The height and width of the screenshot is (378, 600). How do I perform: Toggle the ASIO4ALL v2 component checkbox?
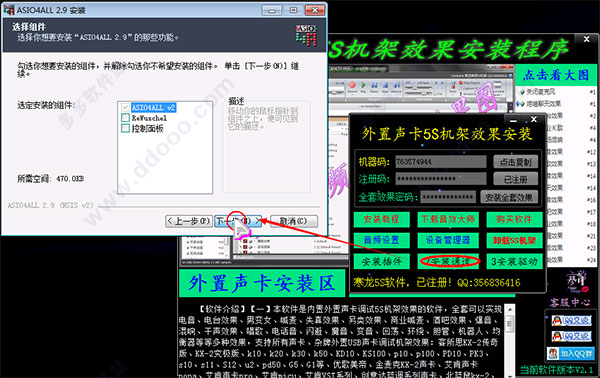tap(125, 108)
